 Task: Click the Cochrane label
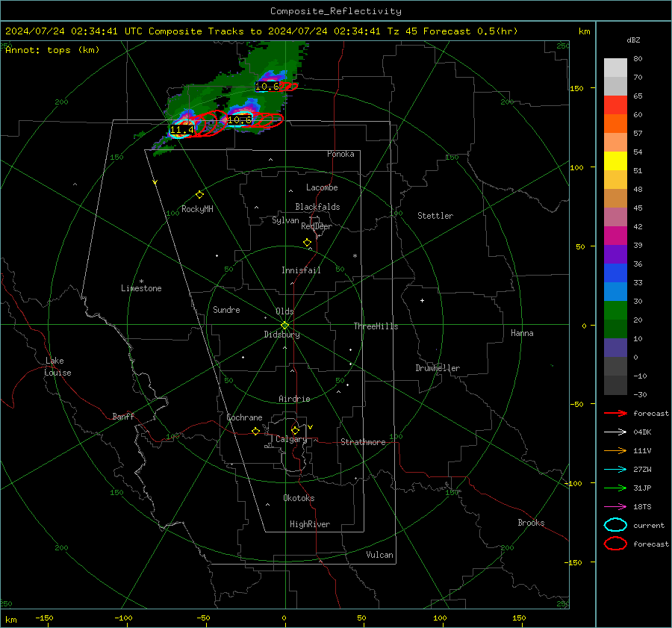click(x=244, y=417)
